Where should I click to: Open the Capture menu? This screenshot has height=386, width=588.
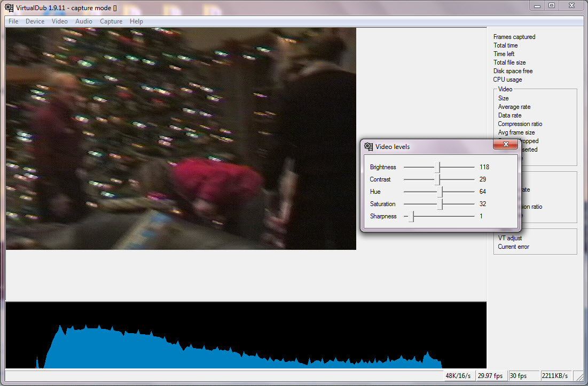pyautogui.click(x=111, y=21)
